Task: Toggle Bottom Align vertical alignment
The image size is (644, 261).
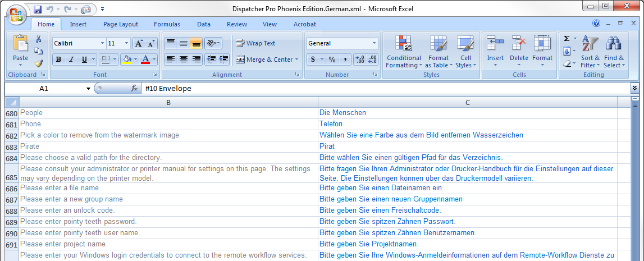Action: [197, 43]
